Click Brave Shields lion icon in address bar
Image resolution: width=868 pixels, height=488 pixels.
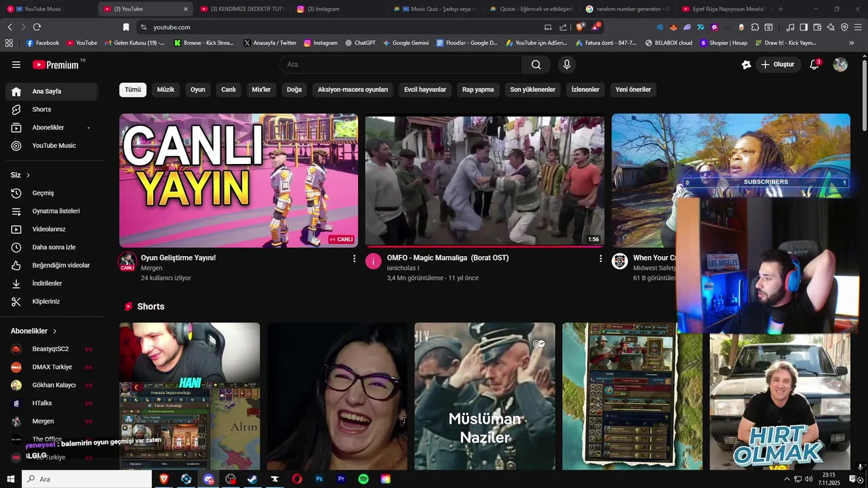(x=580, y=27)
